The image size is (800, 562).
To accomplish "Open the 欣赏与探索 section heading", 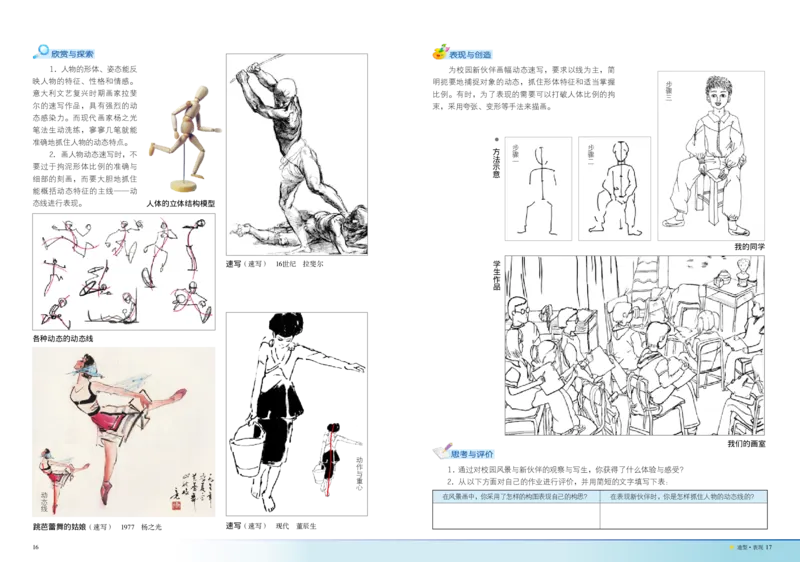I will 73,54.
